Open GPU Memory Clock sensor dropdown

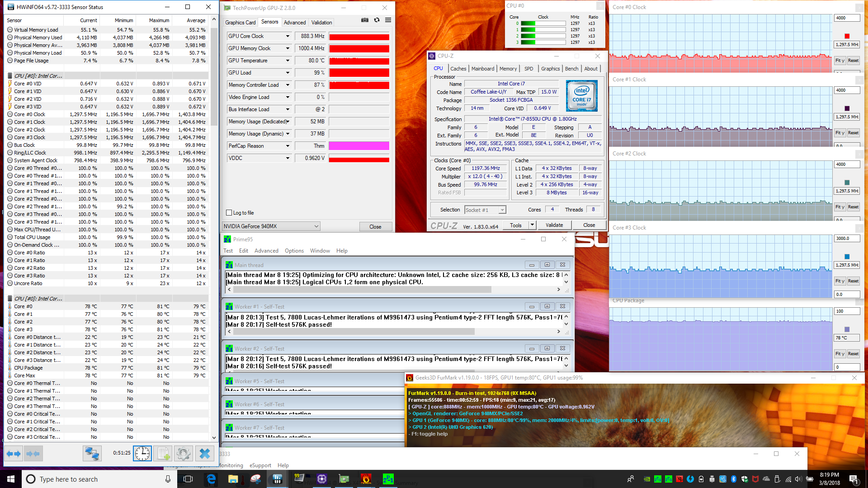coord(288,48)
